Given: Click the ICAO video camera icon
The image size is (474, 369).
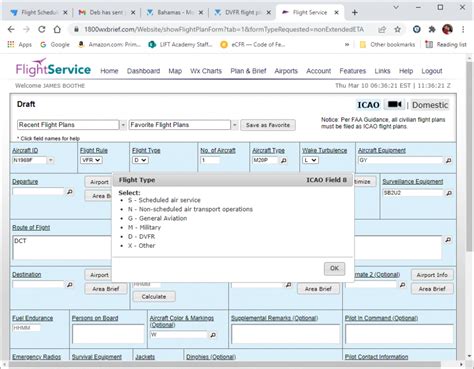Looking at the screenshot, I should (x=394, y=104).
